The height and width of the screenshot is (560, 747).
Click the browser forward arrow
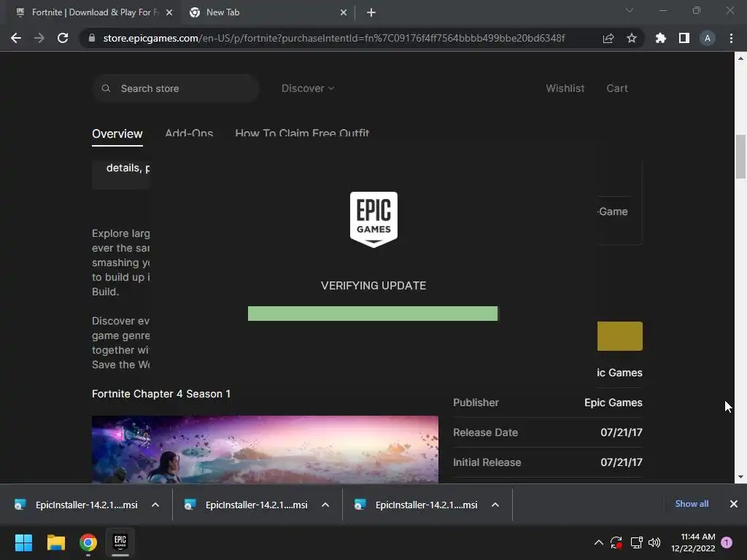click(x=39, y=38)
